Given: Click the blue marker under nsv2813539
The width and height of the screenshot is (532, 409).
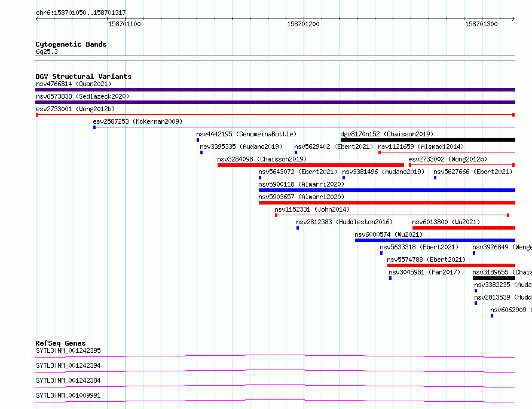Looking at the screenshot, I should click(476, 303).
